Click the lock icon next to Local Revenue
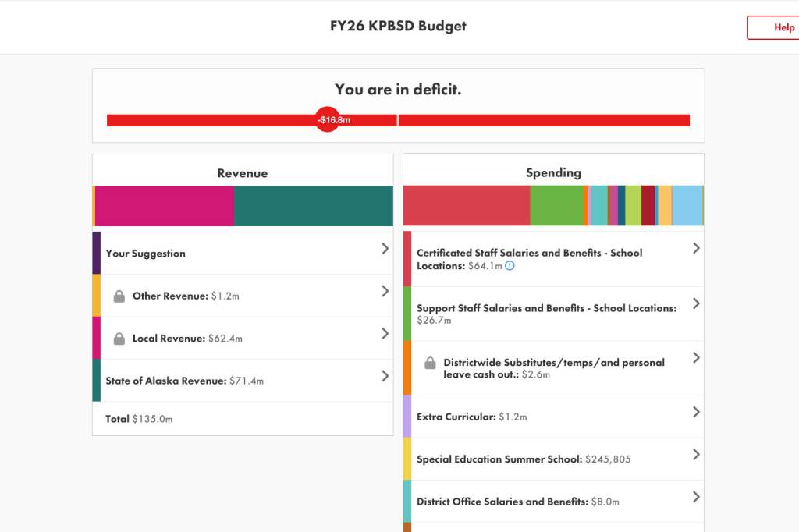 (119, 339)
